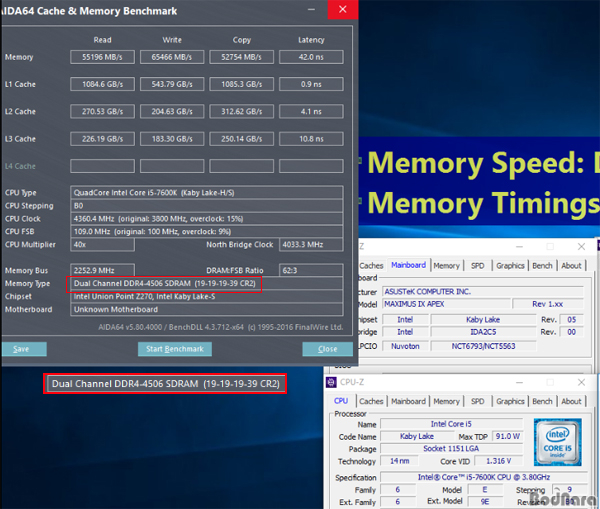Close AIDA64 window with red X
This screenshot has height=509, width=600.
[x=343, y=9]
